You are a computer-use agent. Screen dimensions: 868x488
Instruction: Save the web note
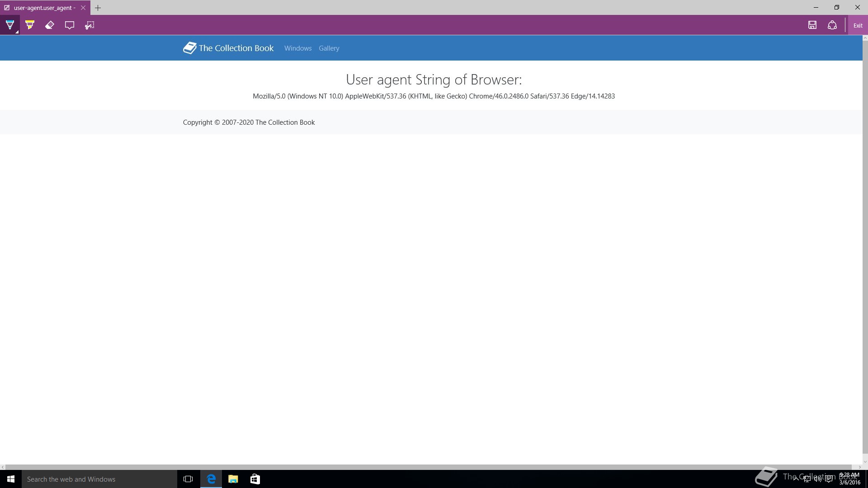[x=812, y=25]
